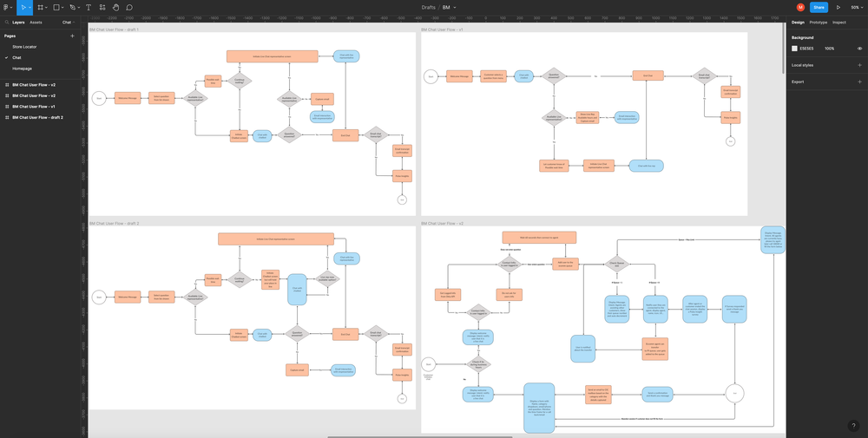Image resolution: width=868 pixels, height=438 pixels.
Task: Expand the Frame tools dropdown arrow
Action: point(46,8)
